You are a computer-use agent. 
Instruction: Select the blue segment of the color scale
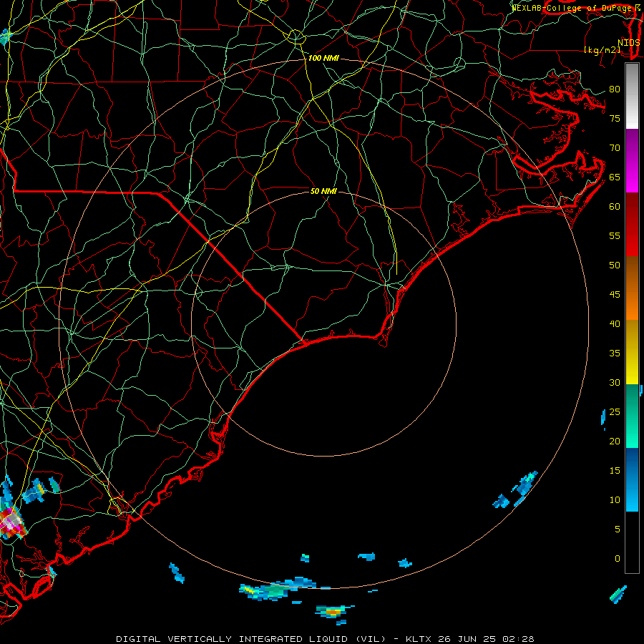click(x=632, y=479)
